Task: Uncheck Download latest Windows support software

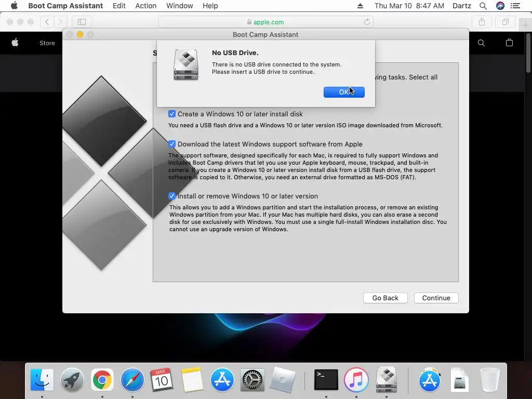Action: pyautogui.click(x=172, y=144)
